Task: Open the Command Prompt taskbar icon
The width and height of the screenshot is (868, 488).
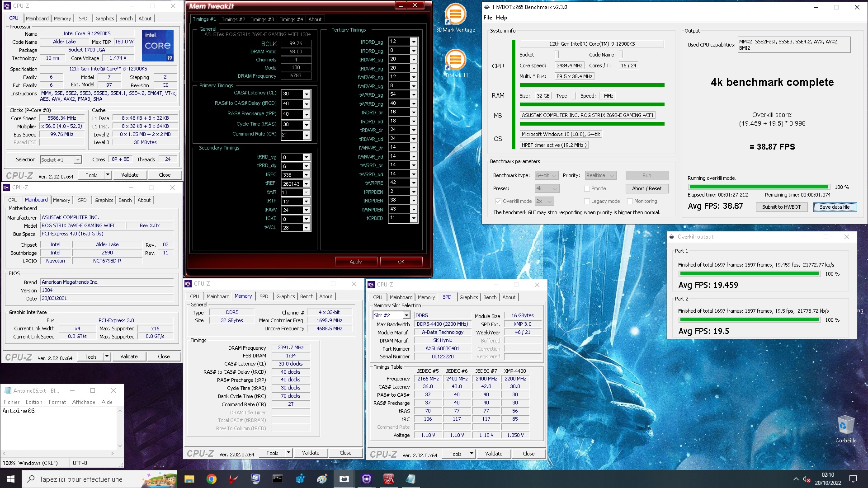Action: pyautogui.click(x=278, y=479)
